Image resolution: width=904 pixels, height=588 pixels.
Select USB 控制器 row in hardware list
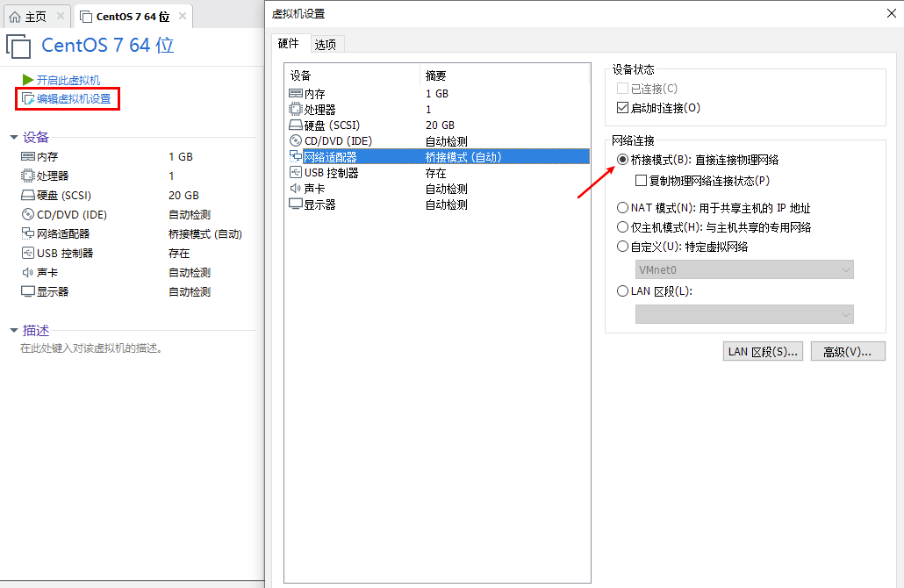point(438,173)
